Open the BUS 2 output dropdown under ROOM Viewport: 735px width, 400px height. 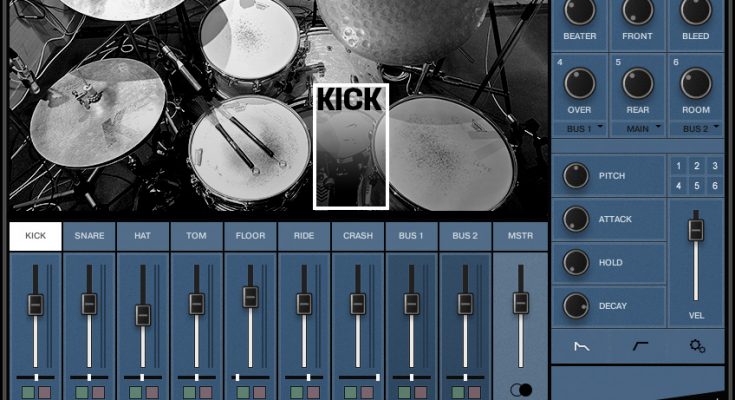[696, 129]
